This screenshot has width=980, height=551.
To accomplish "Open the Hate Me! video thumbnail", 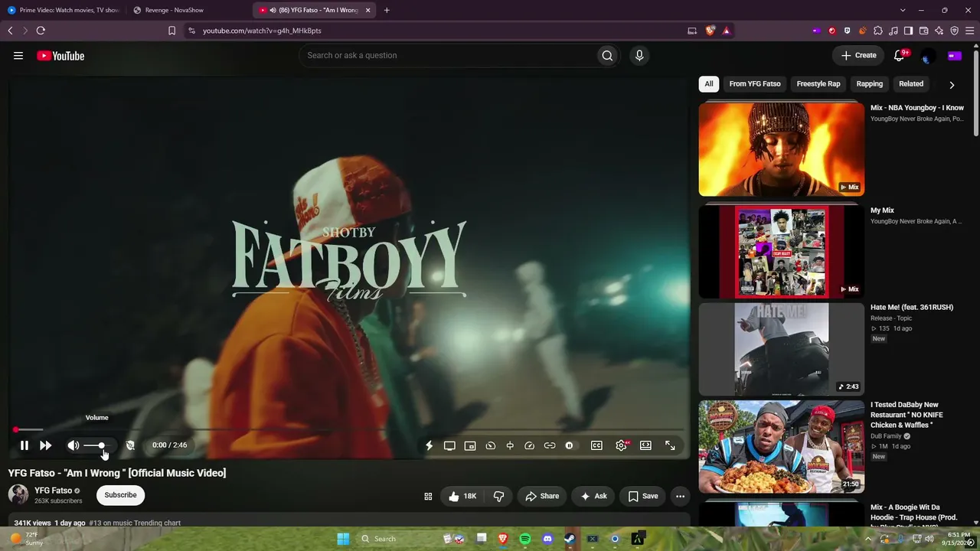I will (x=782, y=349).
